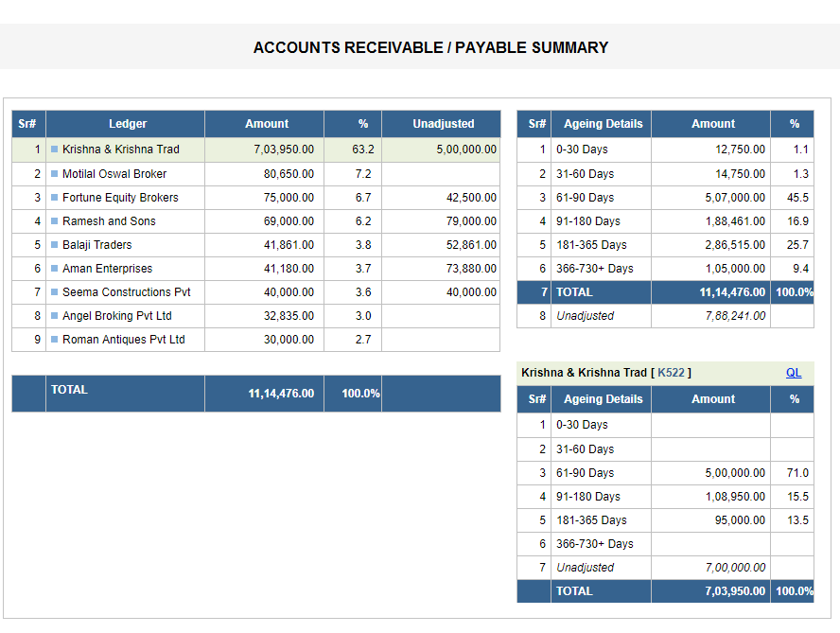Click Krishna ageing amount 1,08,950.00
Screen dimensions: 840x633
click(735, 497)
